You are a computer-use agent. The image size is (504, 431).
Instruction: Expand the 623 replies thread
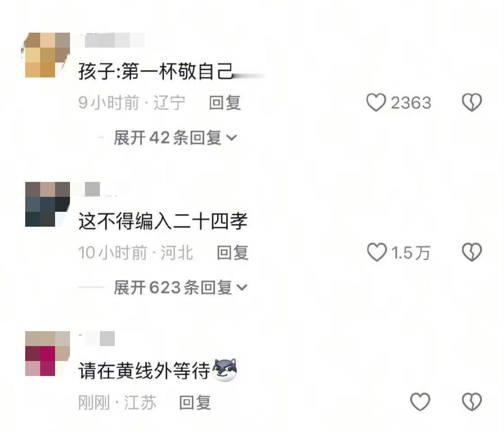[180, 287]
